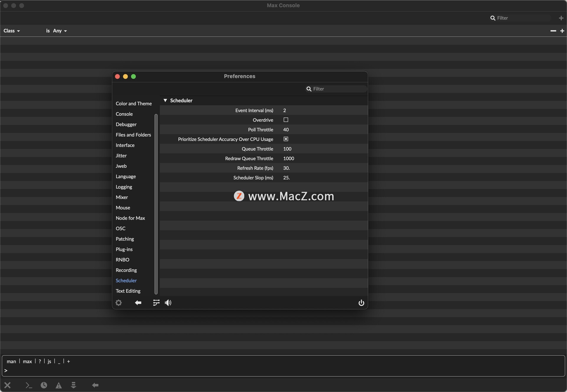This screenshot has width=567, height=392.
Task: Select Color and Theme preferences category
Action: click(133, 104)
